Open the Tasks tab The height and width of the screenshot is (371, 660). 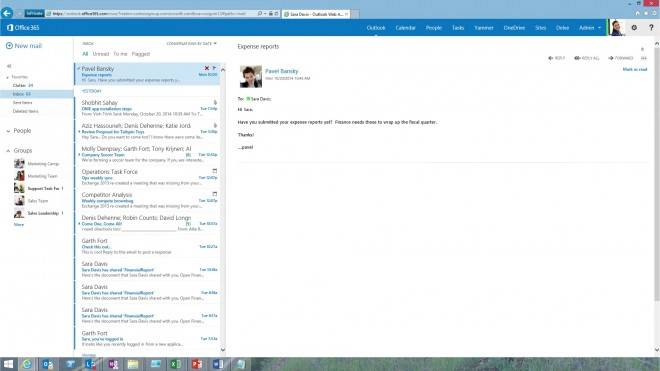[458, 28]
